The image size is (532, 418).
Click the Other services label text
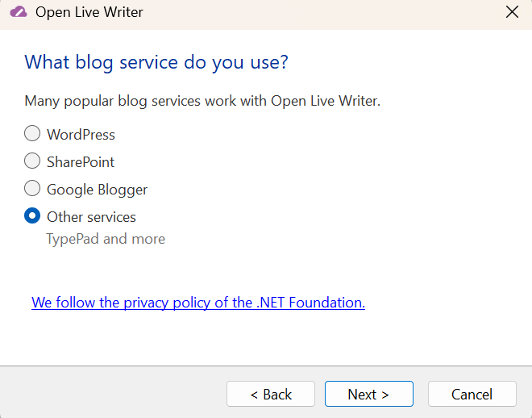[x=91, y=217]
